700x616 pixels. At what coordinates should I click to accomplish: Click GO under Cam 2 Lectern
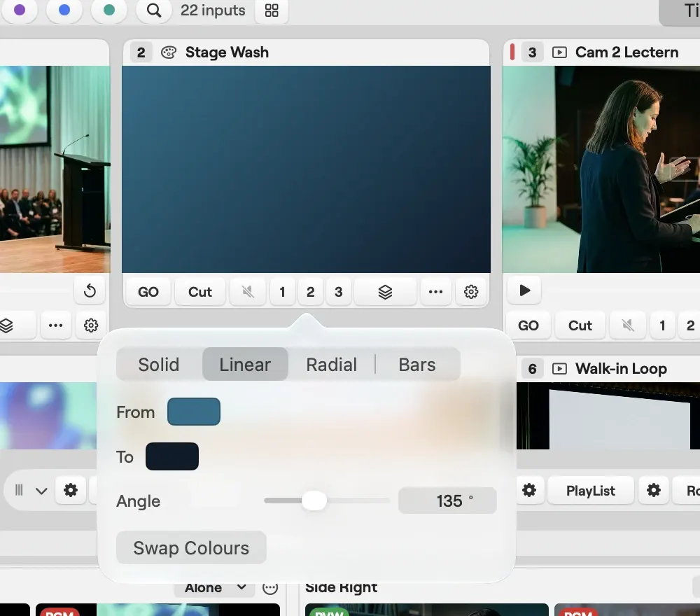(x=528, y=325)
